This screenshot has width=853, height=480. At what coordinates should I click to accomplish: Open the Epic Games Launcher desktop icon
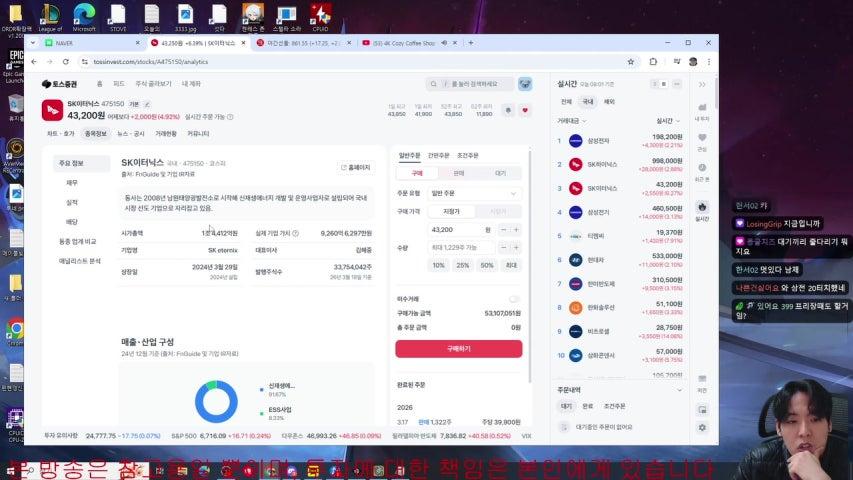click(15, 66)
